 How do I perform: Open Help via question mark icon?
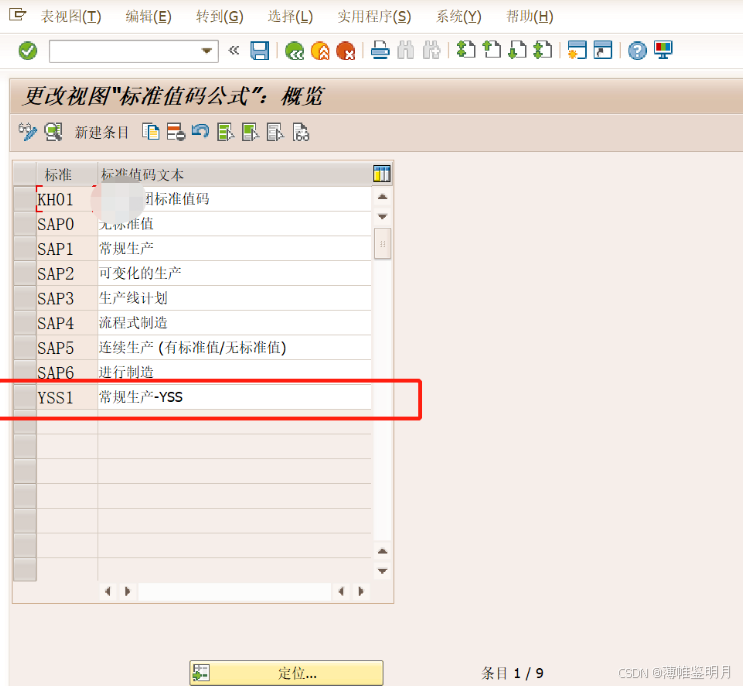point(637,50)
